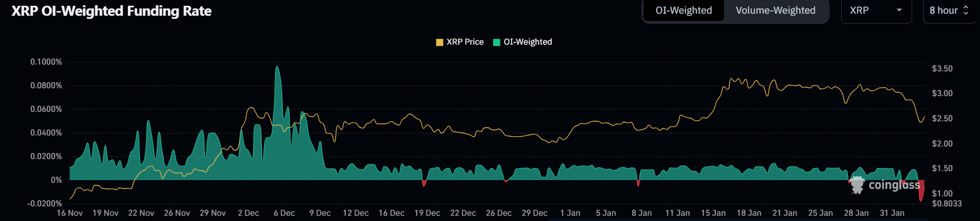The width and height of the screenshot is (980, 221).
Task: Click the 2 Dec date label
Action: point(248,213)
